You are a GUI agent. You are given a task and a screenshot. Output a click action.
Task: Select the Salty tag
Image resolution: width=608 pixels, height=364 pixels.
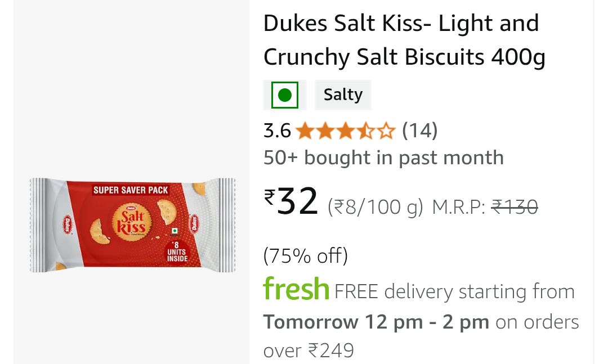(x=343, y=95)
